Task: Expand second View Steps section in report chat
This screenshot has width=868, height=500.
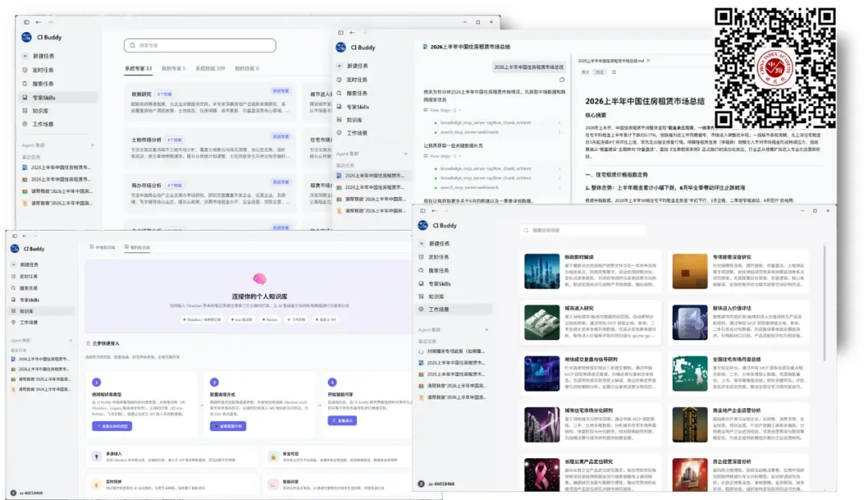Action: point(442,156)
